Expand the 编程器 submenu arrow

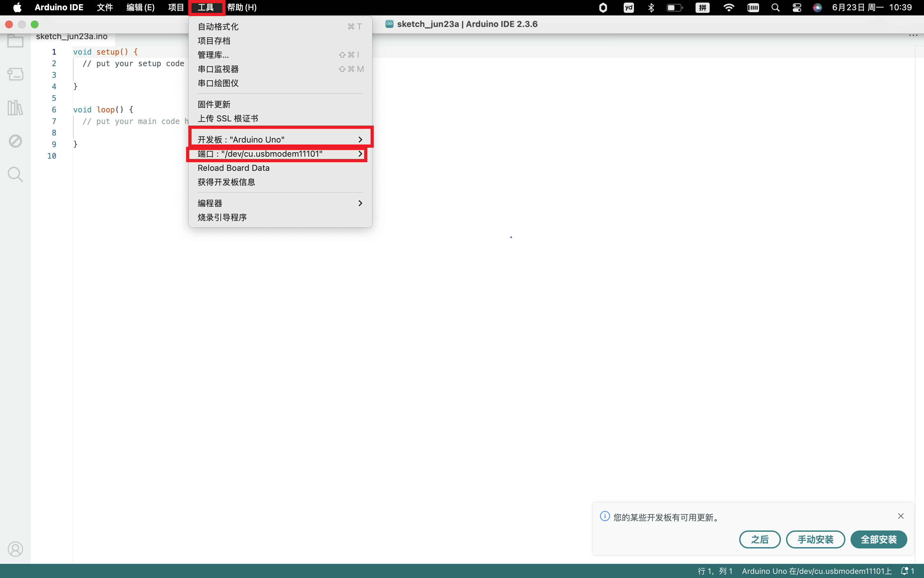pyautogui.click(x=360, y=203)
